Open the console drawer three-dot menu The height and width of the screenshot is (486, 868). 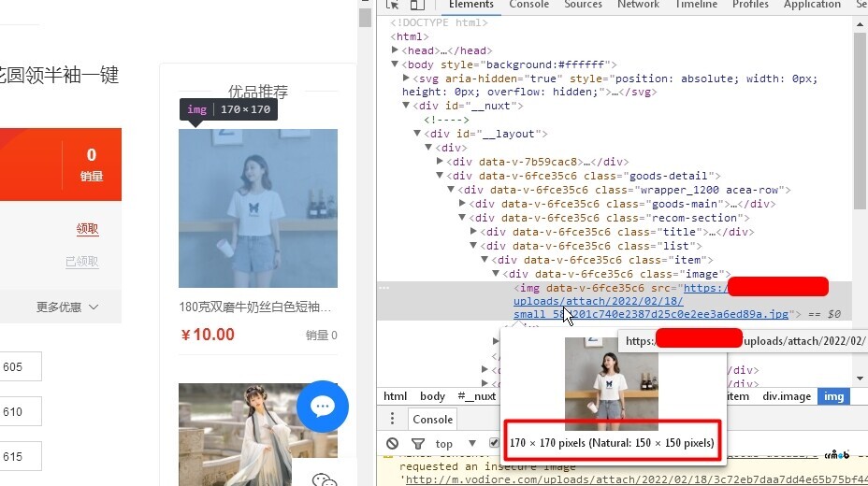point(392,419)
